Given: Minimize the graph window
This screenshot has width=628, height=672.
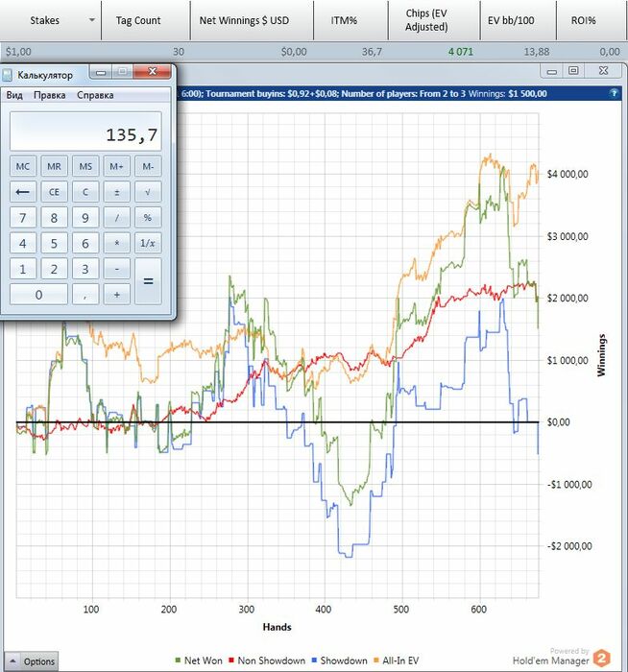Looking at the screenshot, I should (x=552, y=71).
